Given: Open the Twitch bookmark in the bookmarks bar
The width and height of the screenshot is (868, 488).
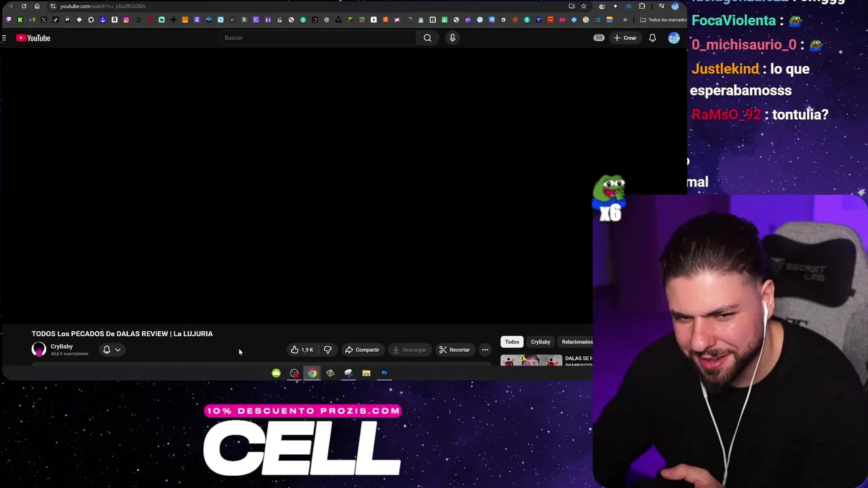Looking at the screenshot, I should (8, 20).
